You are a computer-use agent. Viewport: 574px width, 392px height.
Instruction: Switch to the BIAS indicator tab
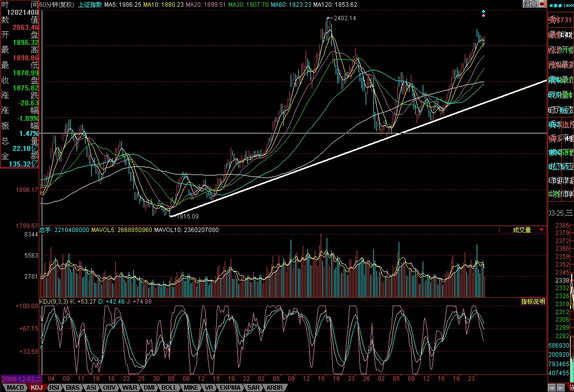coord(72,388)
